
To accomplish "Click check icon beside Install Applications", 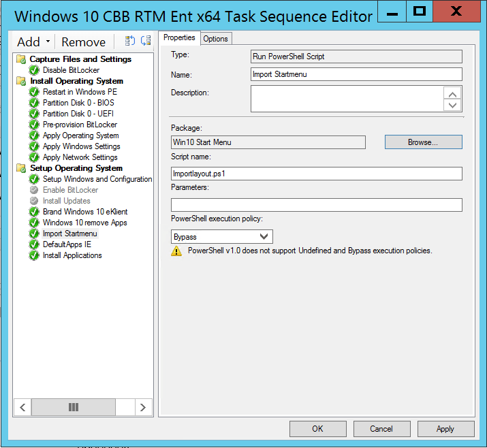I will click(34, 255).
